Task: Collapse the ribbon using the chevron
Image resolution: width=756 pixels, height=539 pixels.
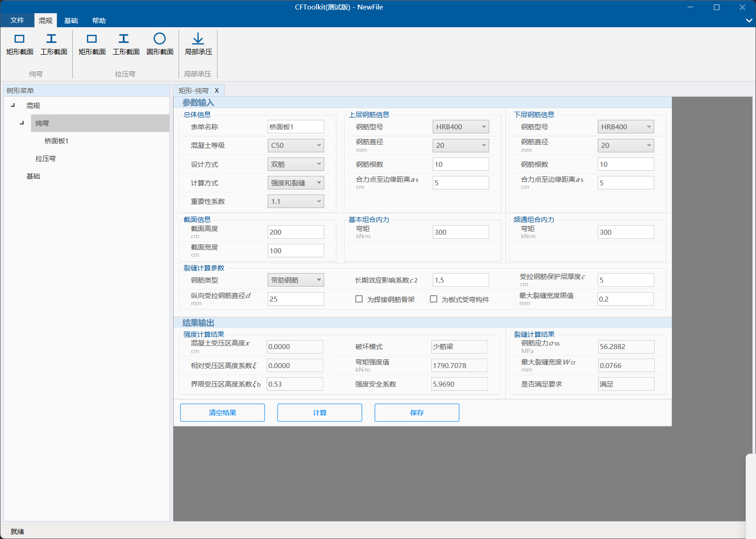Action: [x=748, y=20]
